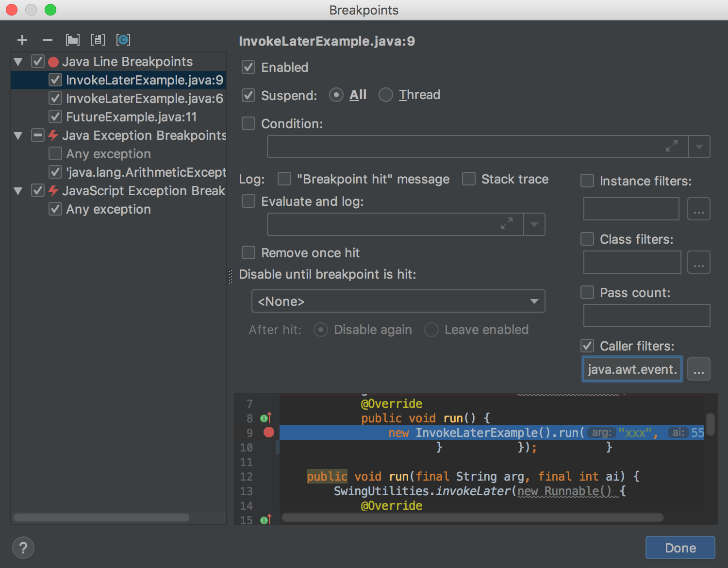Click the code preview vertical scrollbar

point(711,424)
